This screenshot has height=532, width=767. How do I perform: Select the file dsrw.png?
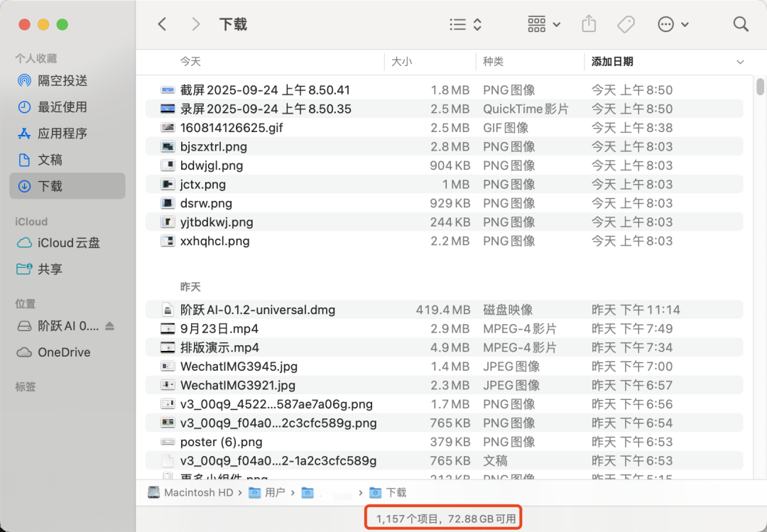(444, 203)
